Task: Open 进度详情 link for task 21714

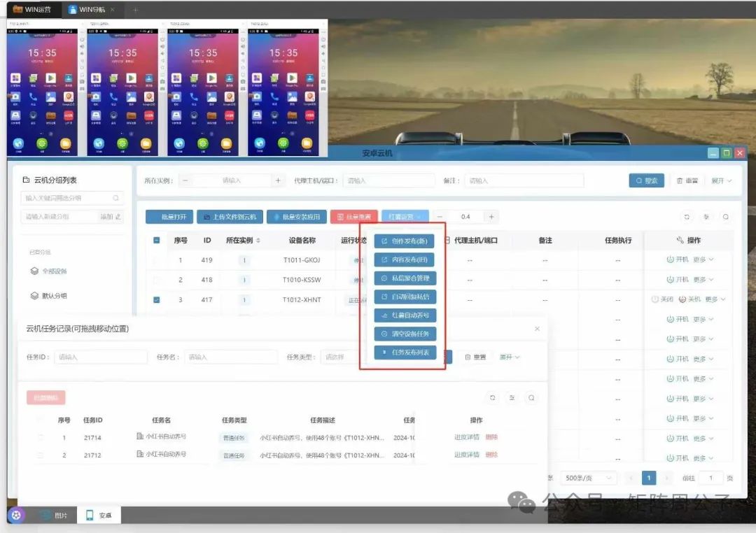Action: 467,437
